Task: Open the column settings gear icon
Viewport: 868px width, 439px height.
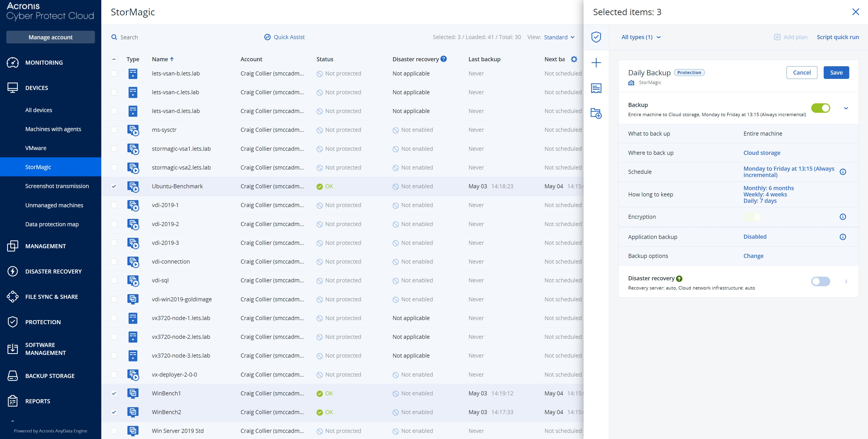Action: click(x=574, y=59)
